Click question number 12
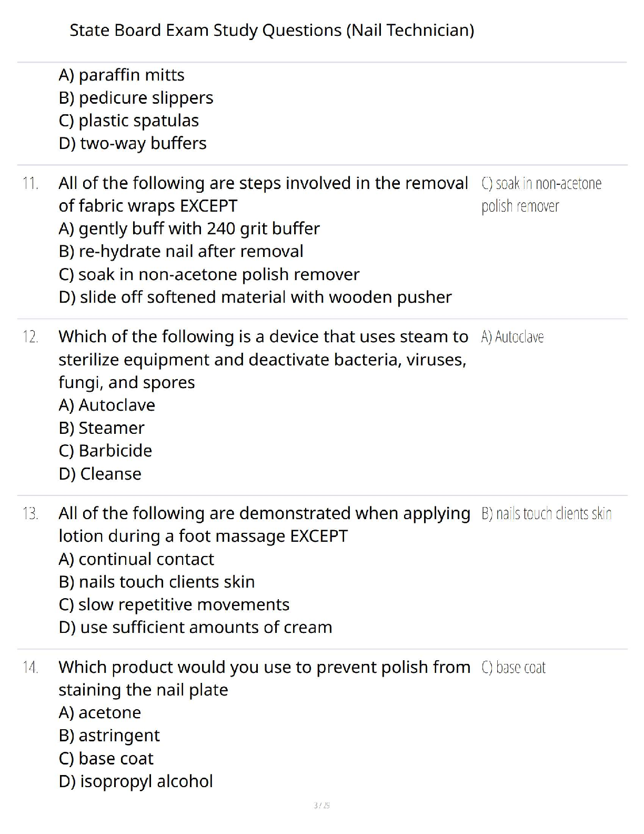Screen dimensions: 644x834 click(31, 337)
